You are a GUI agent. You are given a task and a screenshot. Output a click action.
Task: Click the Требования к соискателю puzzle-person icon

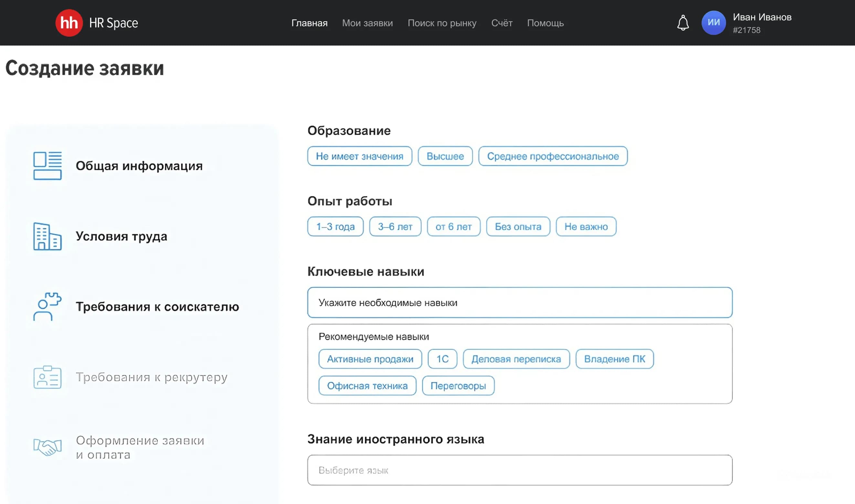coord(47,307)
